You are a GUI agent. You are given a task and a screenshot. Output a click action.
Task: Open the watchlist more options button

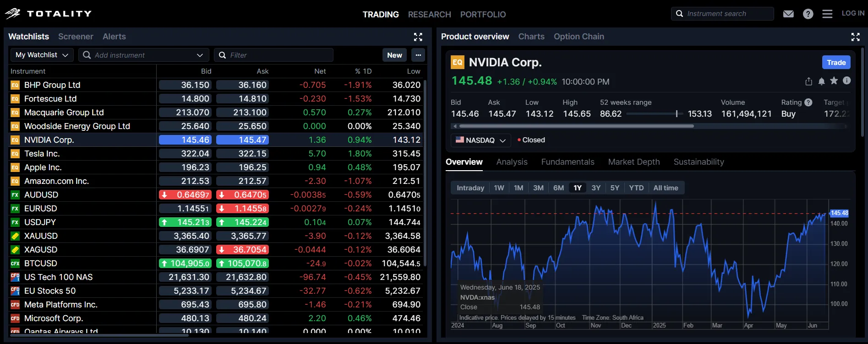(x=418, y=55)
